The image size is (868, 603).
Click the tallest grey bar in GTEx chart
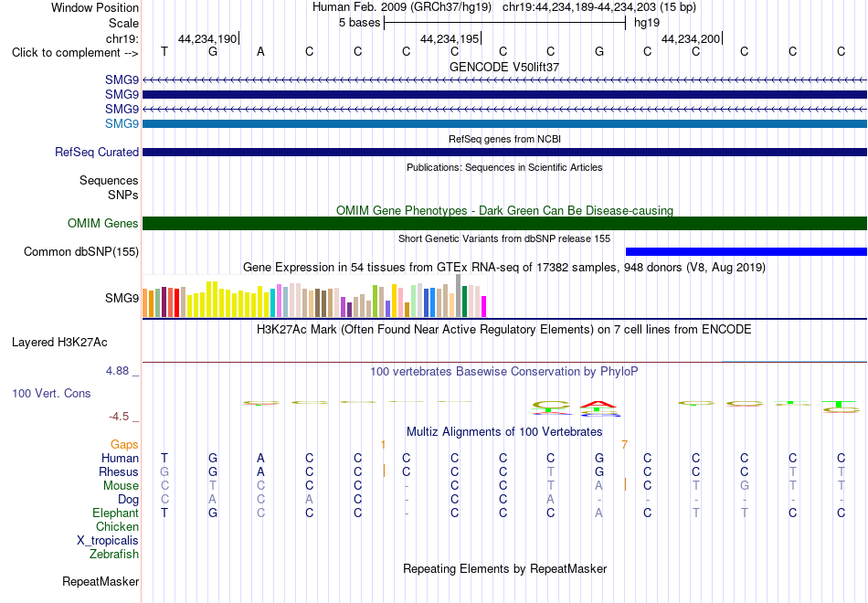click(458, 296)
